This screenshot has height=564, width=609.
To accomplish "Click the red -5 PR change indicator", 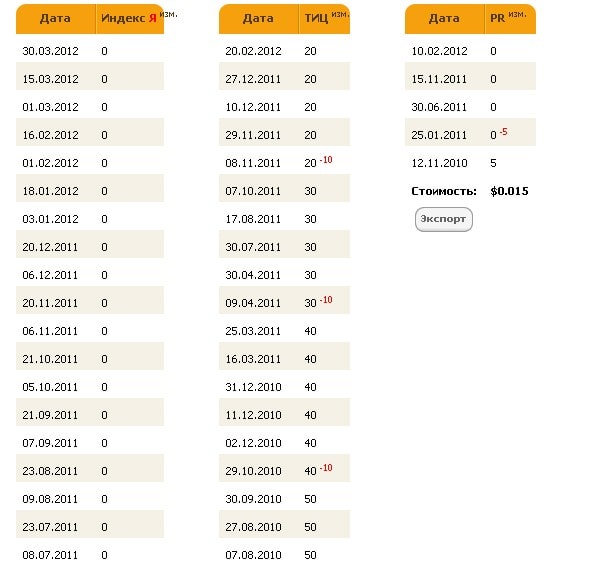I will point(504,131).
